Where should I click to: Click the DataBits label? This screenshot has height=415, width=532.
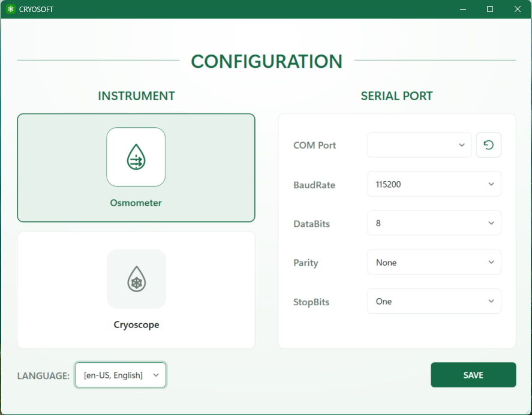pos(311,224)
